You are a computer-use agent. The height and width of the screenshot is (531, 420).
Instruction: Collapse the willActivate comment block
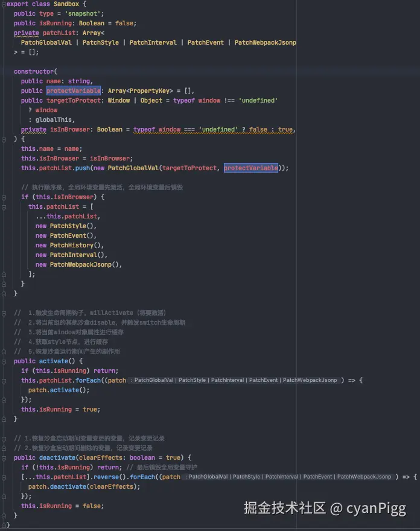[x=4, y=313]
